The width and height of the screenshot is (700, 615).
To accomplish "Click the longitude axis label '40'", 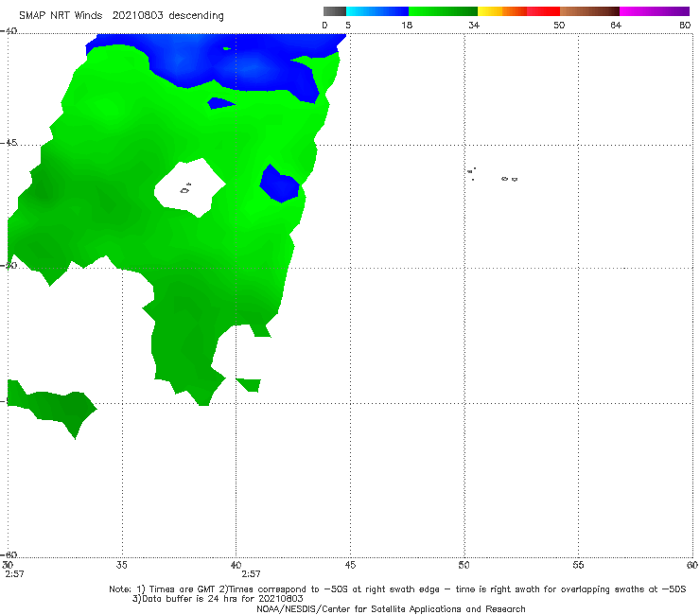I will point(236,565).
